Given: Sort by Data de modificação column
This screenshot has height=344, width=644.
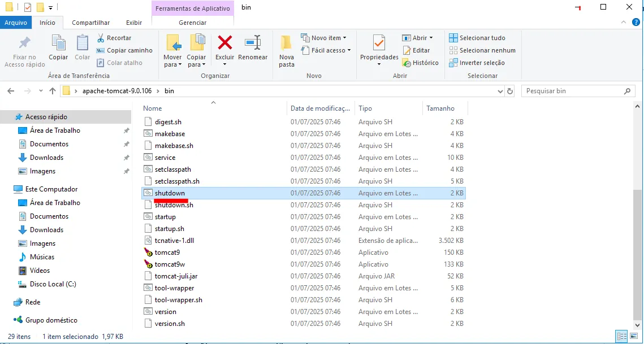Looking at the screenshot, I should click(x=321, y=108).
